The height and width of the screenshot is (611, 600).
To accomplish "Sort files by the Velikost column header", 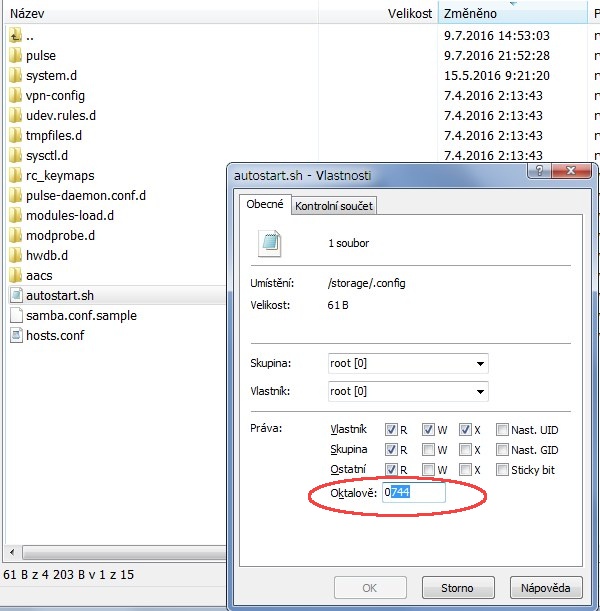I will point(410,14).
